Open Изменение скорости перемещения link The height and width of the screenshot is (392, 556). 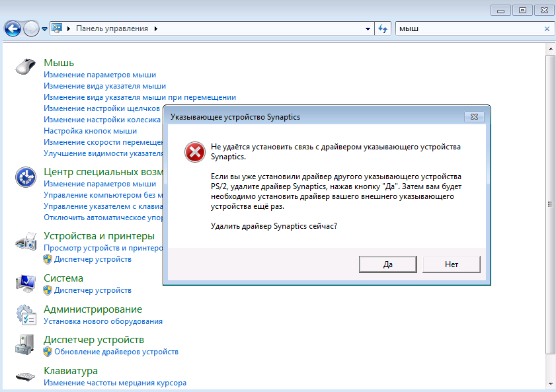[x=103, y=142]
